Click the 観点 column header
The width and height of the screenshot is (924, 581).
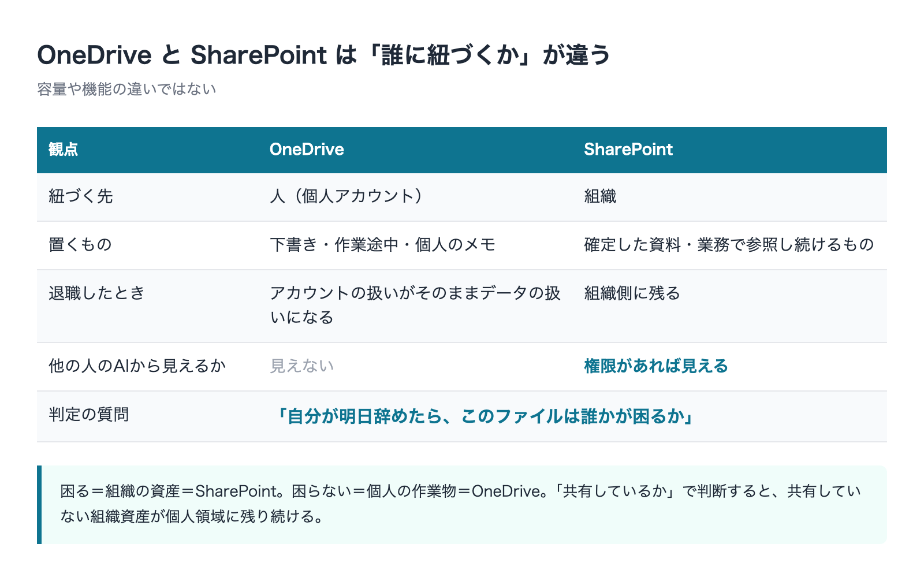(x=64, y=150)
